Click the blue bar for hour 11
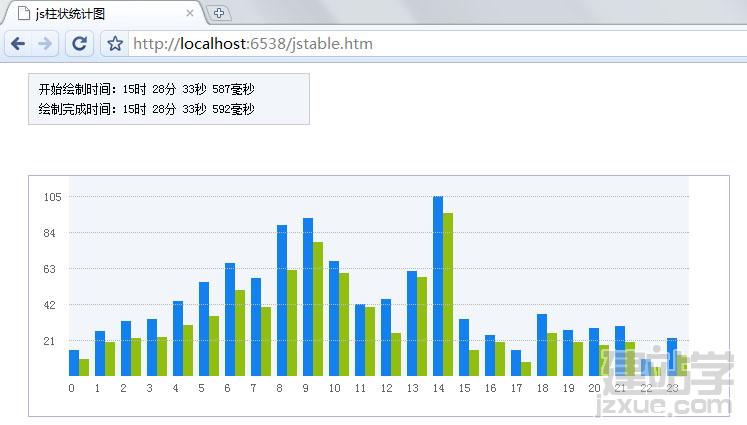The image size is (747, 425). coord(360,340)
